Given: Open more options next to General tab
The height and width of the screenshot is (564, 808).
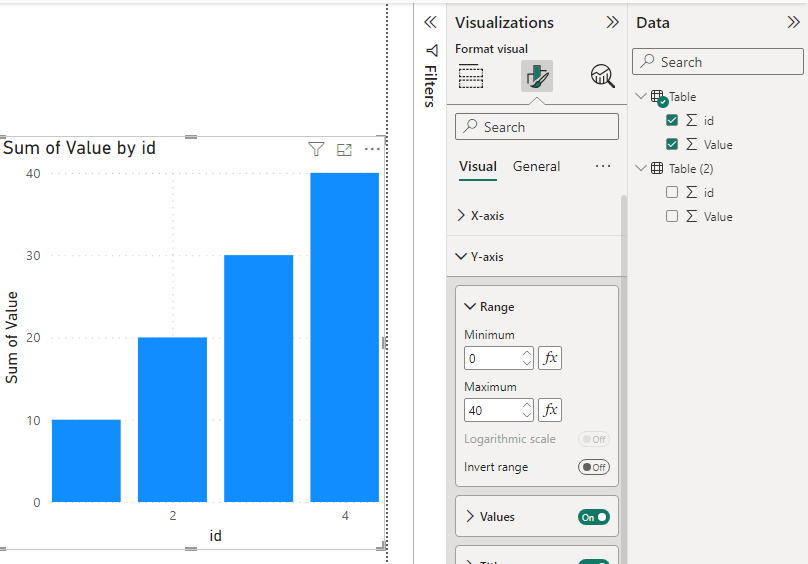Looking at the screenshot, I should (603, 167).
